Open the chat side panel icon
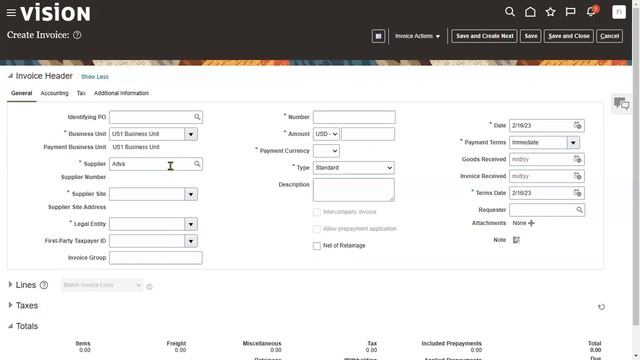The width and height of the screenshot is (640, 360). [621, 104]
